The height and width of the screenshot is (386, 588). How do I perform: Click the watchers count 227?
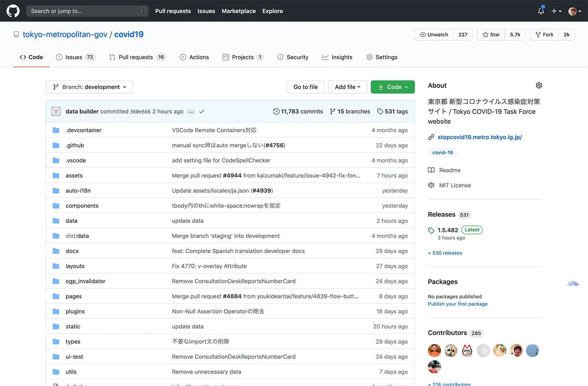coord(463,35)
